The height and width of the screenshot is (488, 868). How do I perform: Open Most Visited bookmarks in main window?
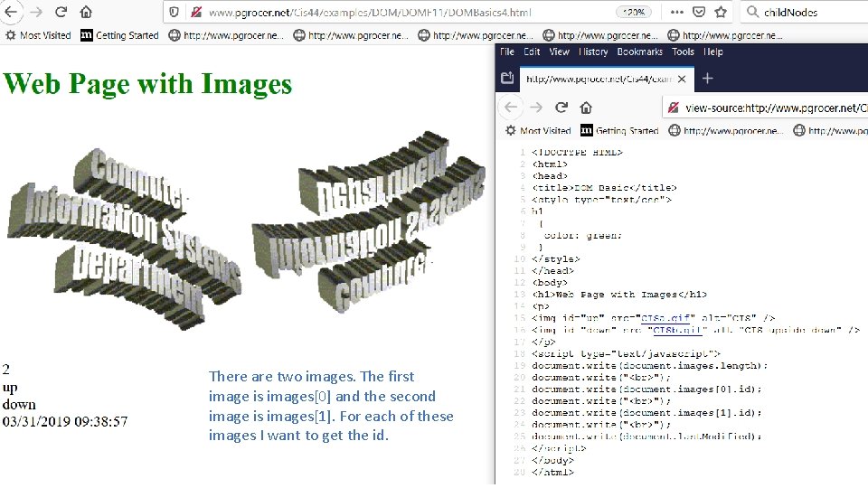38,35
